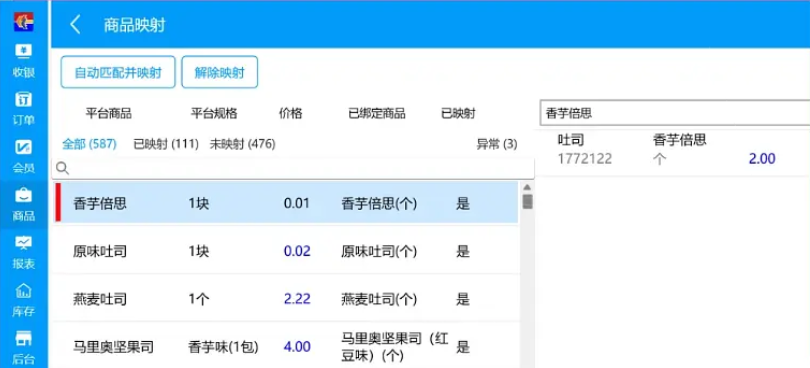Screen dimensions: 810x368
Task: Open the 会员 members module
Action: 24,156
